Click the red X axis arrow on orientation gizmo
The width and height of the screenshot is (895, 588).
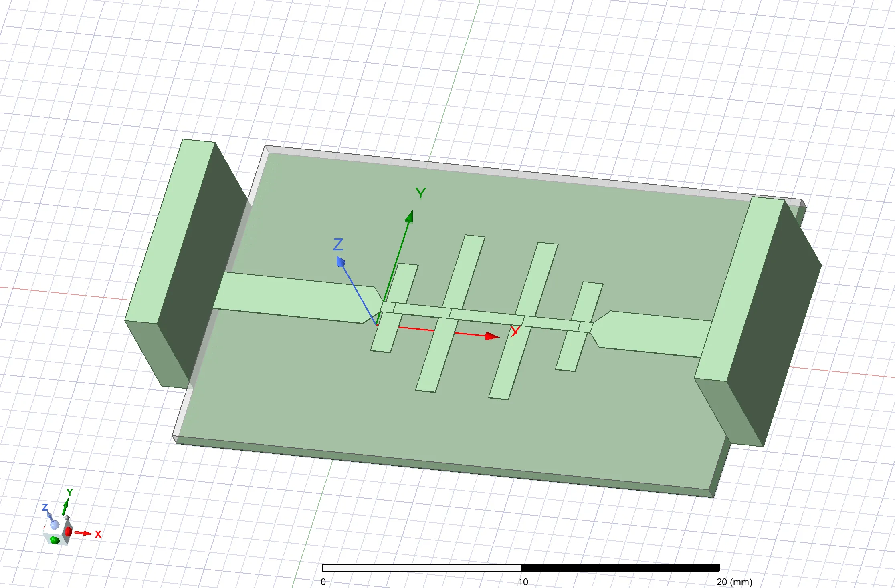84,533
